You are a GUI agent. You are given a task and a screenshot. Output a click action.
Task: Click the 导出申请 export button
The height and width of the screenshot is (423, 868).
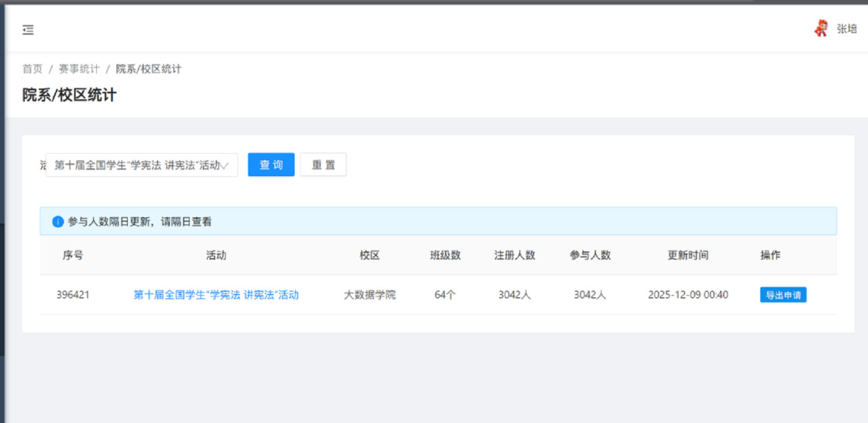(783, 295)
